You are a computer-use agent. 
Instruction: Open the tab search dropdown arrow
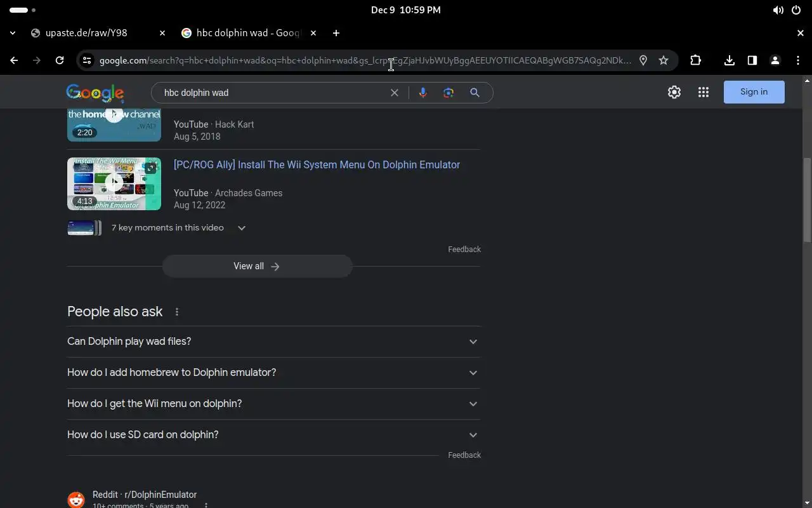(x=13, y=33)
